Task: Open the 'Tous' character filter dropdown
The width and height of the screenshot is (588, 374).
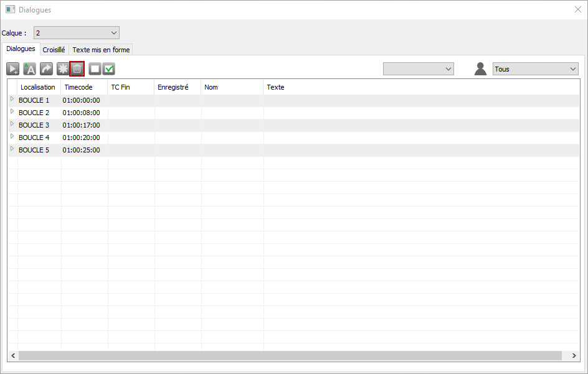Action: click(535, 69)
